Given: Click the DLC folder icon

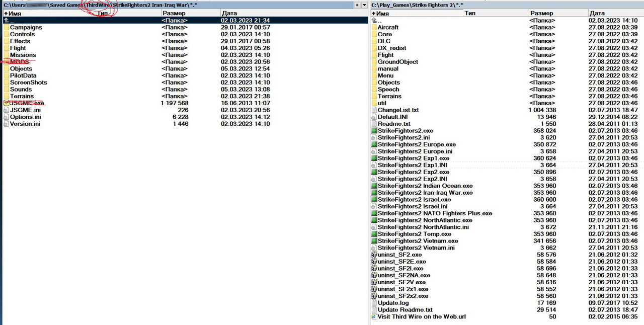Looking at the screenshot, I should click(374, 41).
